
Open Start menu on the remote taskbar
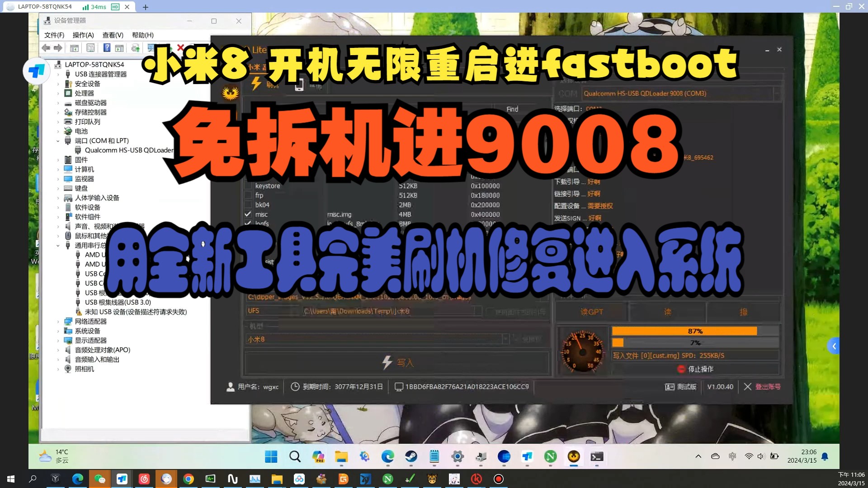[x=271, y=457]
